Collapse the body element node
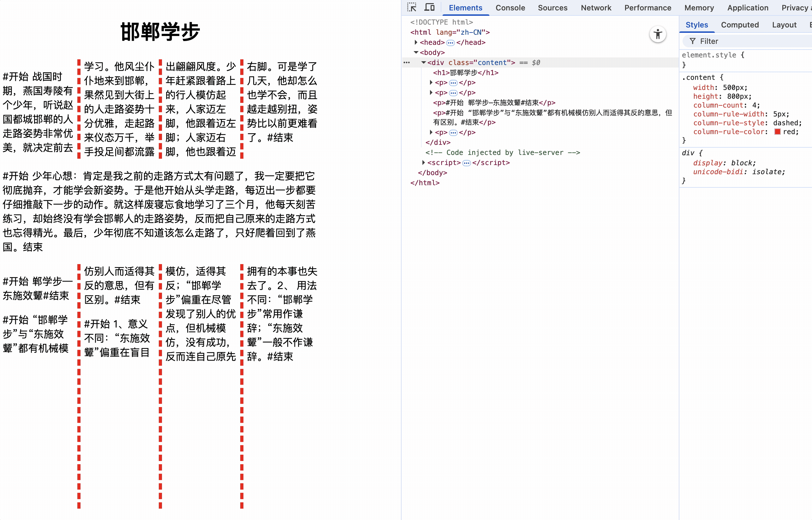812x520 pixels. tap(416, 52)
